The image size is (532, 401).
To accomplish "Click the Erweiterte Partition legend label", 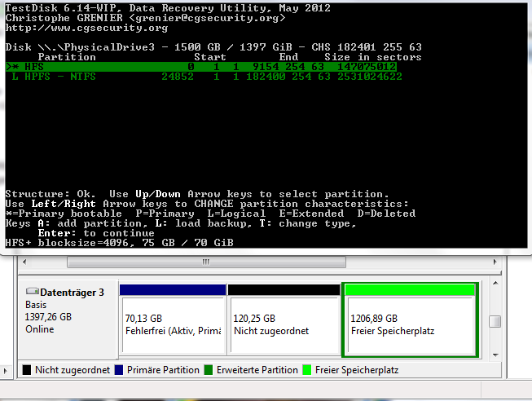I will tap(257, 370).
